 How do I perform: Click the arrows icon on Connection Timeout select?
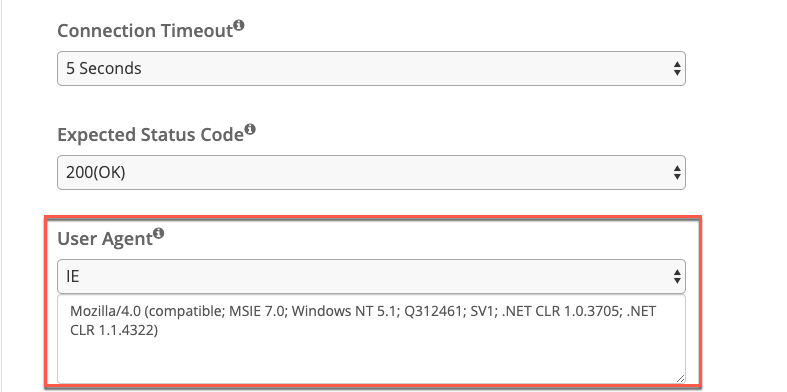[677, 68]
